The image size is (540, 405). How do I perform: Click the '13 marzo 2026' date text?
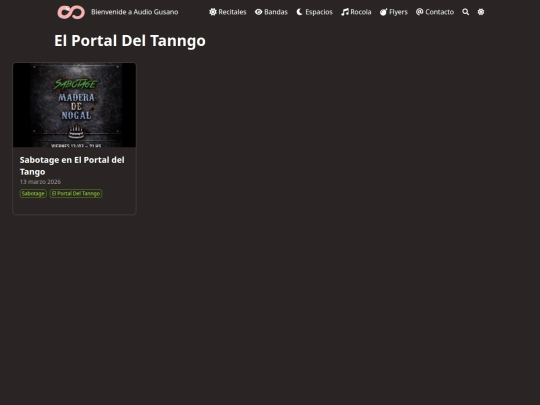click(40, 181)
